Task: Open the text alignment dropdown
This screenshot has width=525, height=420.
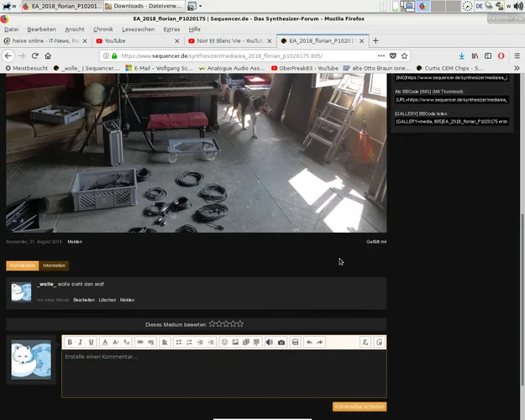Action: click(165, 342)
